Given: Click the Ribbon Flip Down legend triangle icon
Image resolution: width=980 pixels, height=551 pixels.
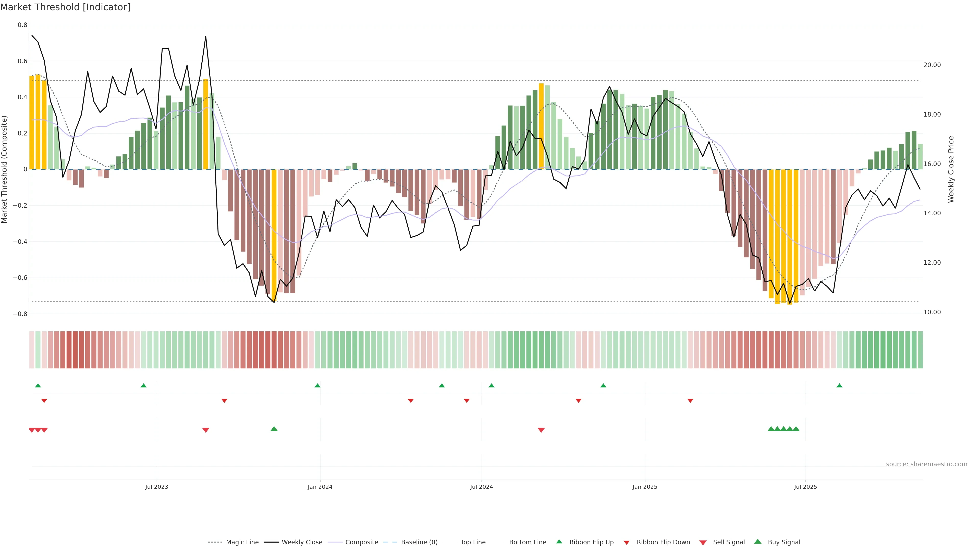Looking at the screenshot, I should (627, 543).
